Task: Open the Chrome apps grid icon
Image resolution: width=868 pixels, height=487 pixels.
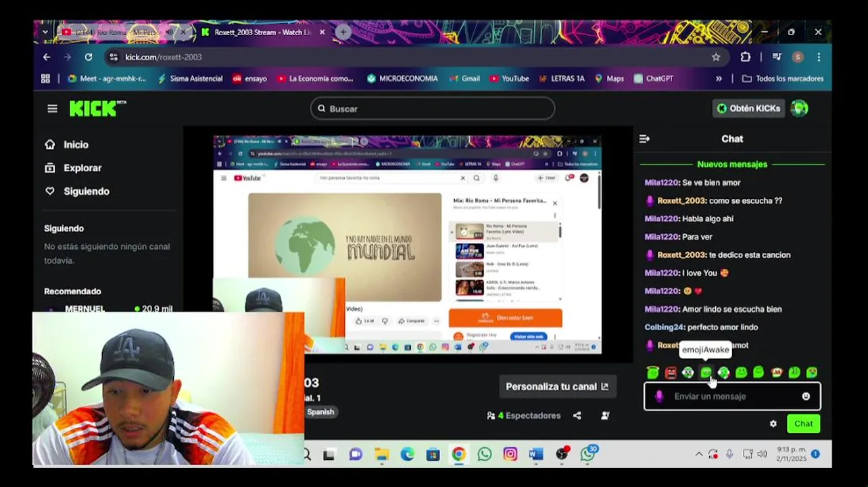Action: pos(45,78)
